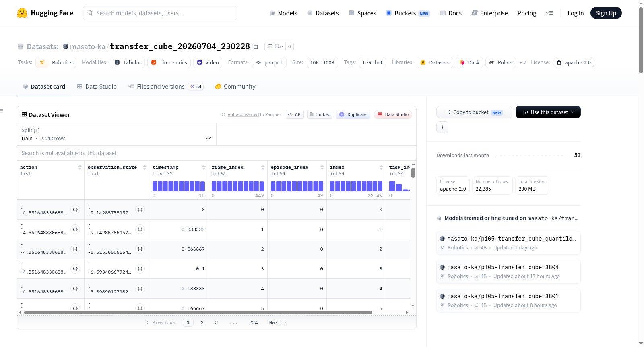
Task: Click the Robotics task tag
Action: (56, 62)
